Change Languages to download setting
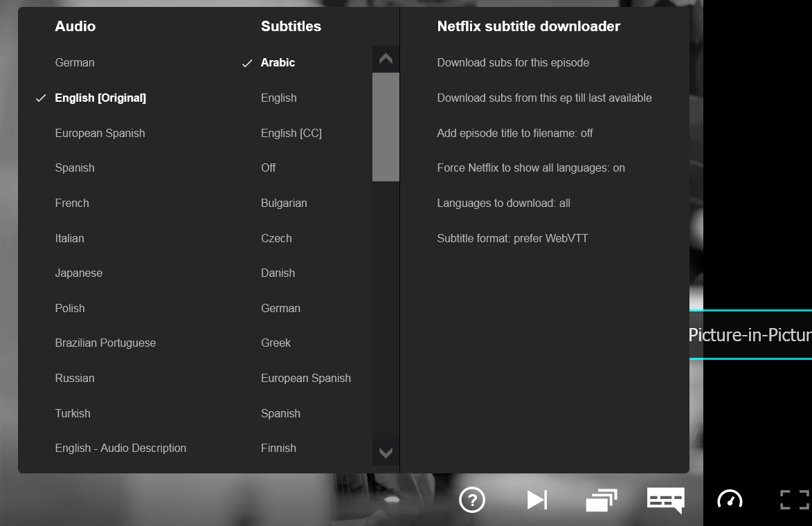Screen dimensions: 812x526 click(x=503, y=203)
